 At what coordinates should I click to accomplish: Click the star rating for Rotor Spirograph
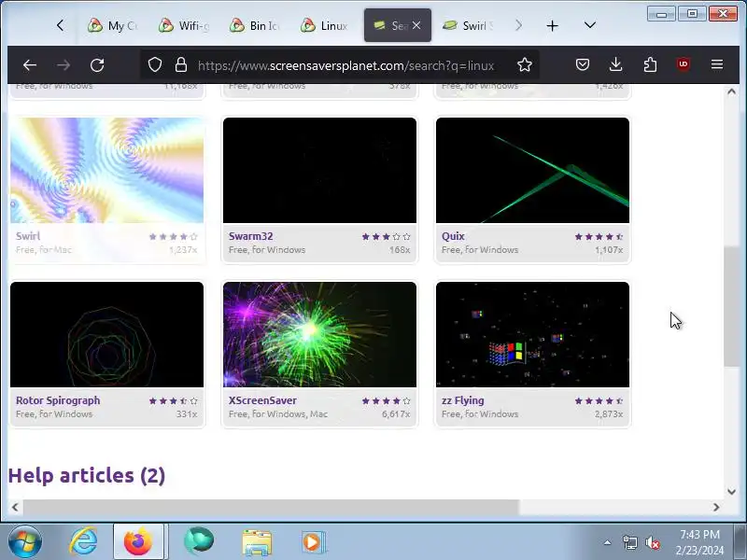pos(173,401)
